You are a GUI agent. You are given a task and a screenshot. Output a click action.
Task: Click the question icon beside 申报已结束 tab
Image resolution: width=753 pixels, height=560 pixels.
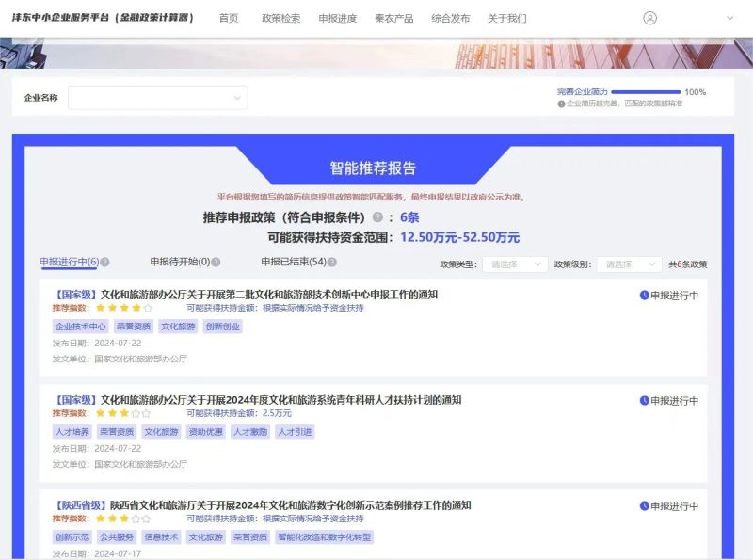[x=332, y=263]
